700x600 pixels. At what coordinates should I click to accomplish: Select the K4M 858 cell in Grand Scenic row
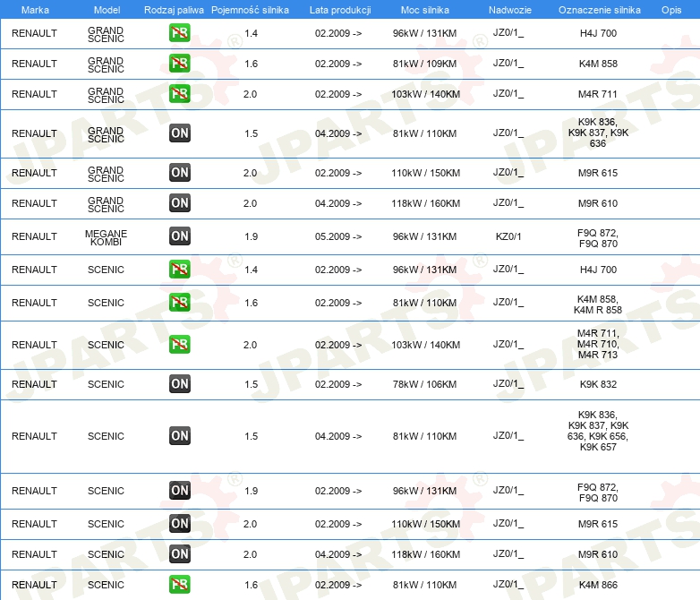(598, 64)
